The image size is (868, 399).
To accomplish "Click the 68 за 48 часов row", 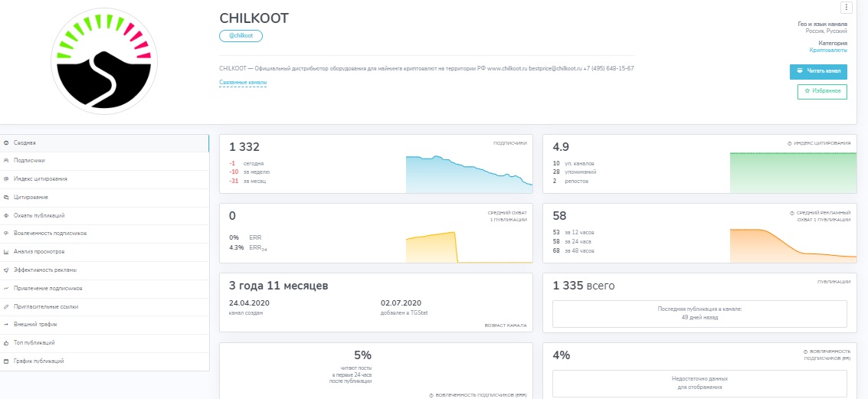I will click(x=574, y=250).
